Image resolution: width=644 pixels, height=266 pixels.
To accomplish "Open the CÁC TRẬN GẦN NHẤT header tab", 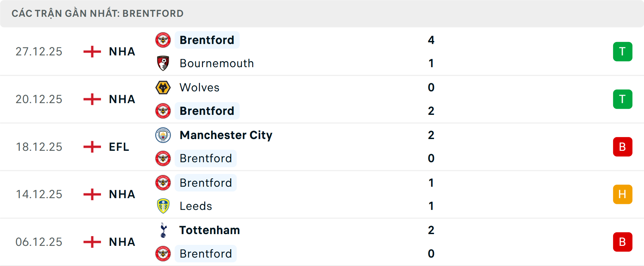I will coord(97,13).
